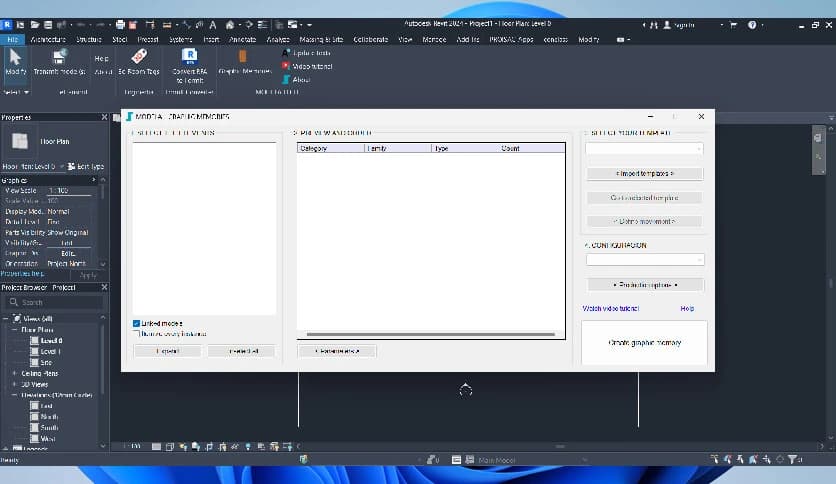The width and height of the screenshot is (836, 484).
Task: Click the Graphic Memories ribbon icon
Action: (241, 60)
